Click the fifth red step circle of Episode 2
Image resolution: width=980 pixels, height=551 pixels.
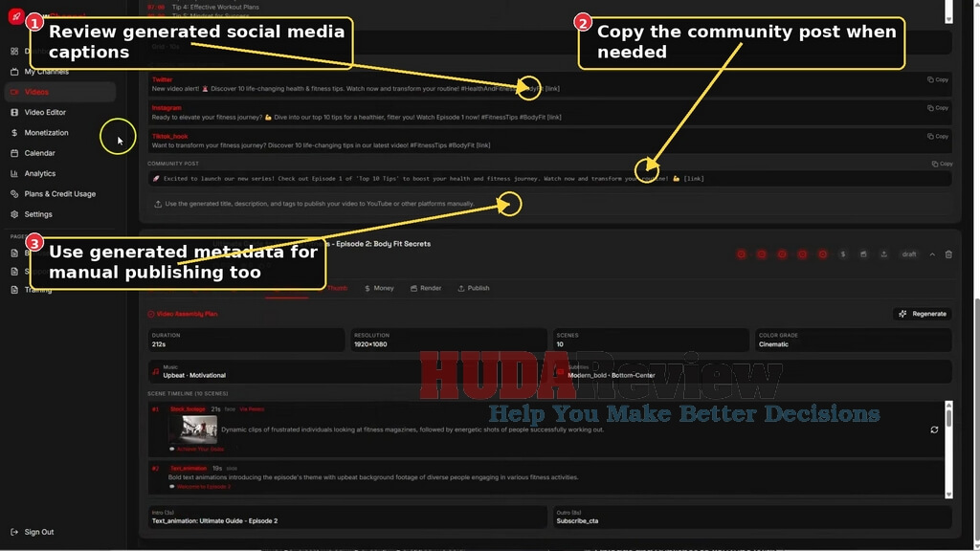pos(822,254)
